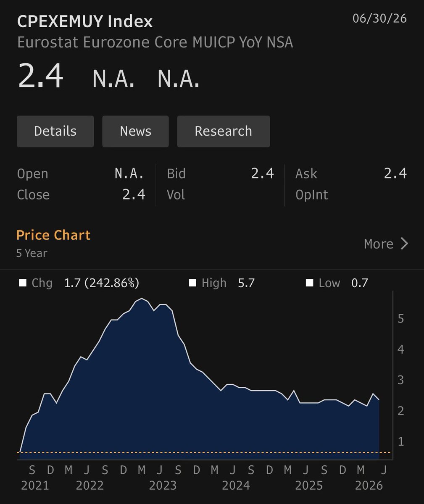The width and height of the screenshot is (424, 504).
Task: Open the Details button
Action: click(x=55, y=131)
